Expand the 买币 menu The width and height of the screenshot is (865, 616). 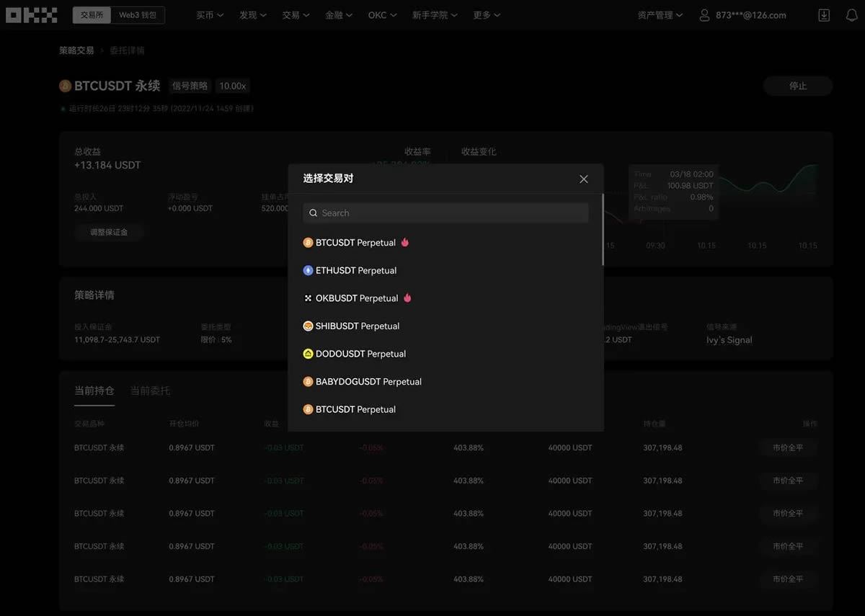click(x=210, y=15)
